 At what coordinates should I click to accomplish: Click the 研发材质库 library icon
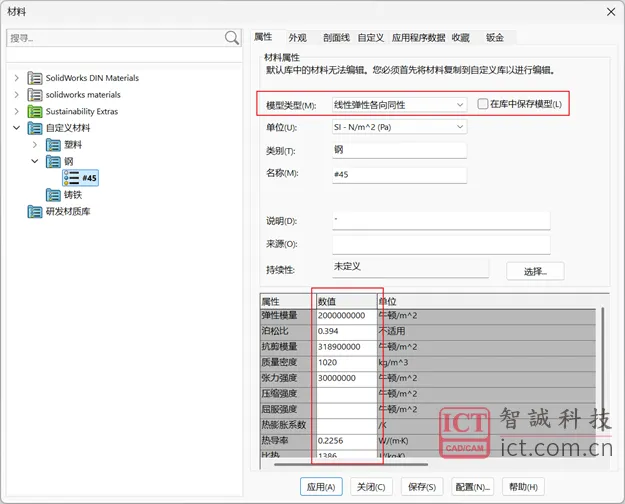point(35,212)
